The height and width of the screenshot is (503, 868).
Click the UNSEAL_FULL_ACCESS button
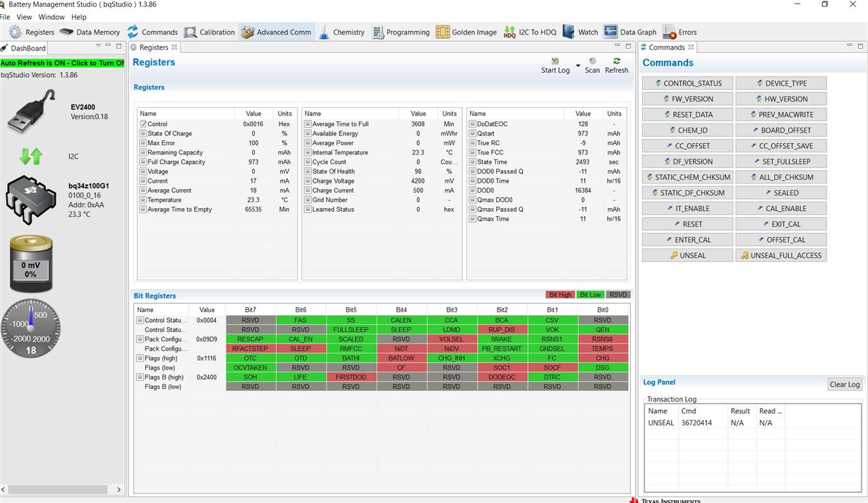point(780,255)
